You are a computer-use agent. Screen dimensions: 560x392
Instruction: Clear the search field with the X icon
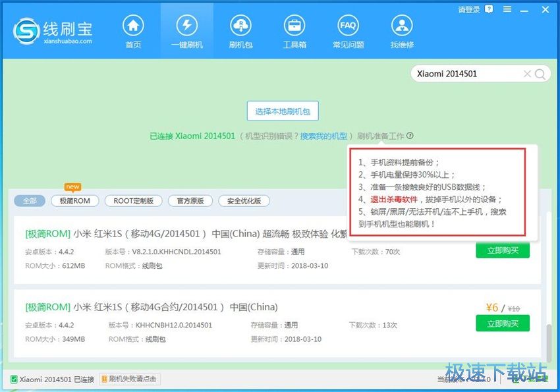(x=527, y=74)
